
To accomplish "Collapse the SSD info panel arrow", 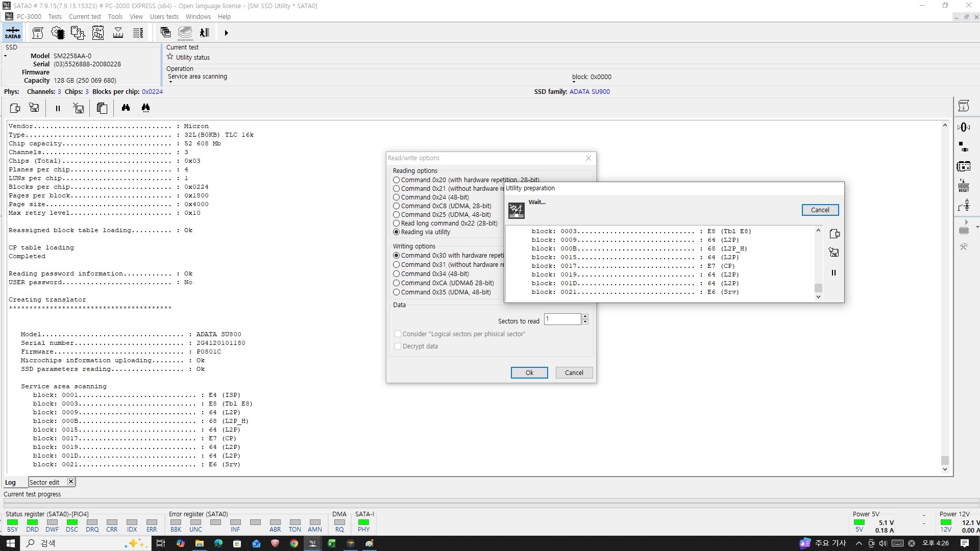I will click(5, 56).
